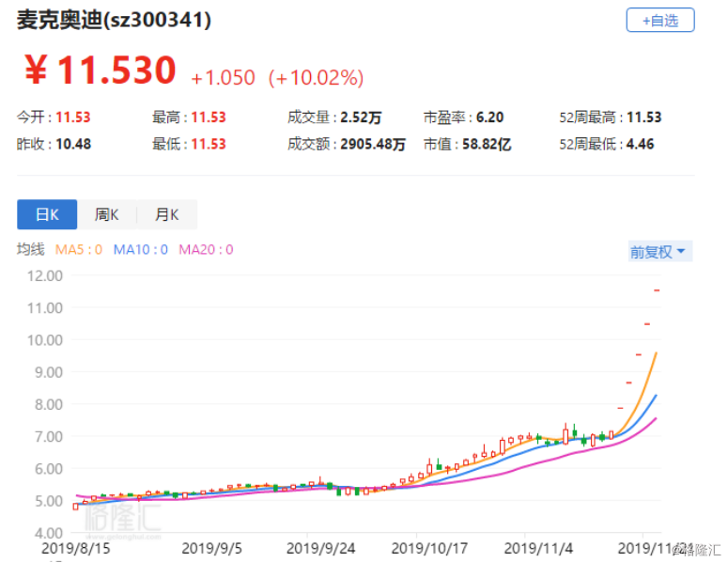This screenshot has width=728, height=563.
Task: Click the 市值 value 58.82亿
Action: pos(487,144)
